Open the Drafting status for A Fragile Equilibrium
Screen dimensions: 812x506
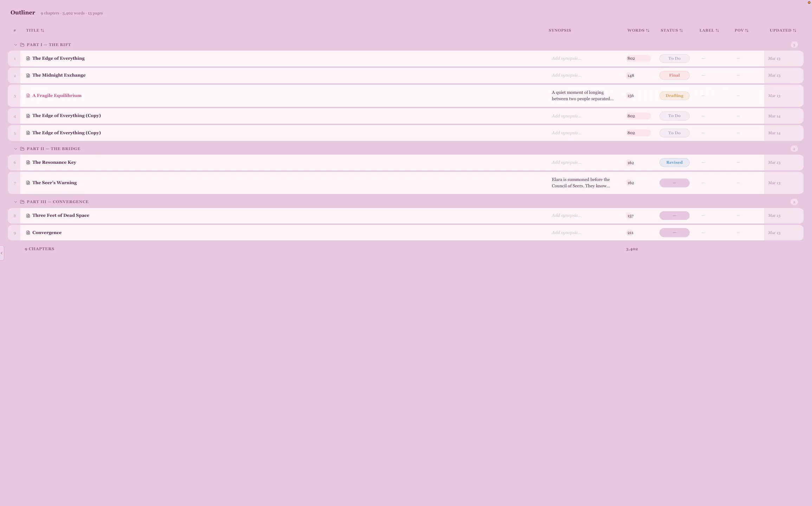[x=674, y=96]
